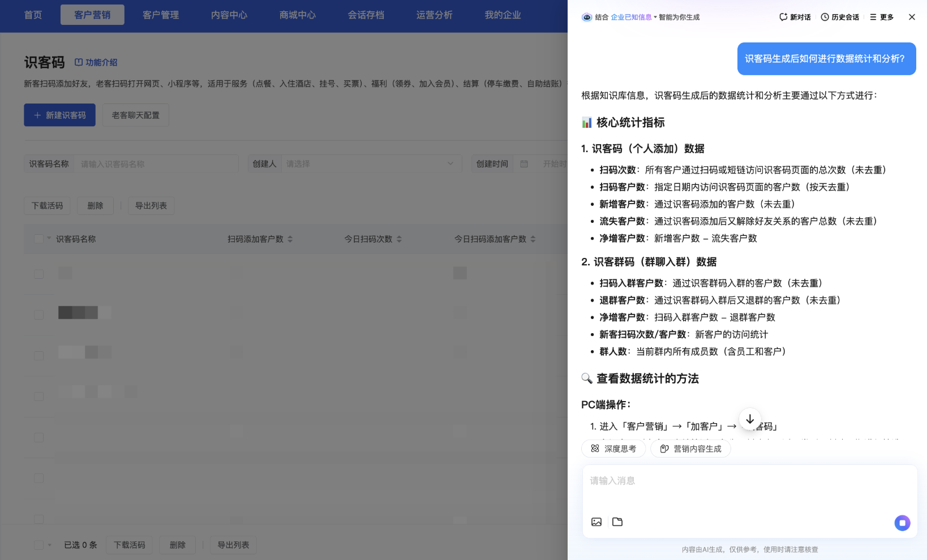Viewport: 927px width, 560px height.
Task: Enable 深度思考 deep thinking mode
Action: point(613,449)
